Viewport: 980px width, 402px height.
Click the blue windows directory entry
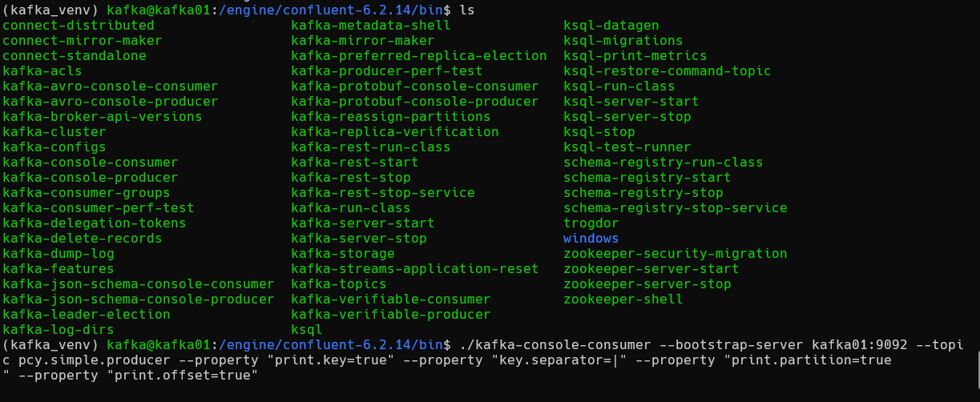click(591, 239)
